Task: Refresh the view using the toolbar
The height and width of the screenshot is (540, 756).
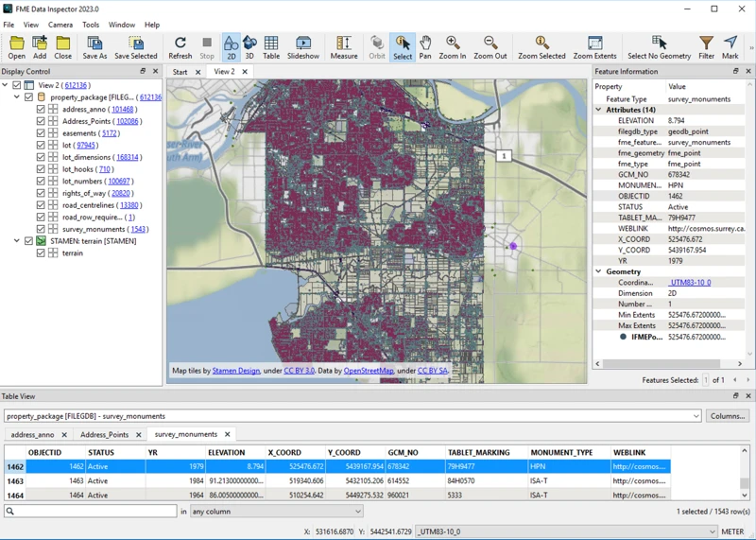Action: (180, 47)
